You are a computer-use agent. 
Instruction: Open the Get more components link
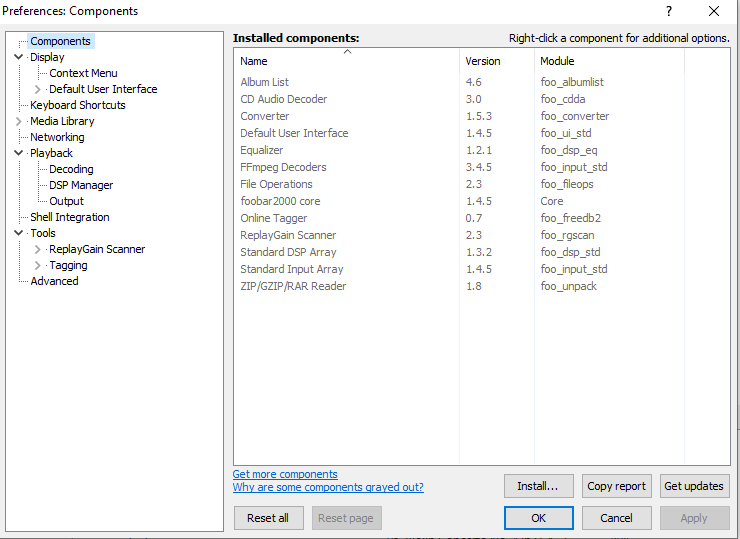285,474
